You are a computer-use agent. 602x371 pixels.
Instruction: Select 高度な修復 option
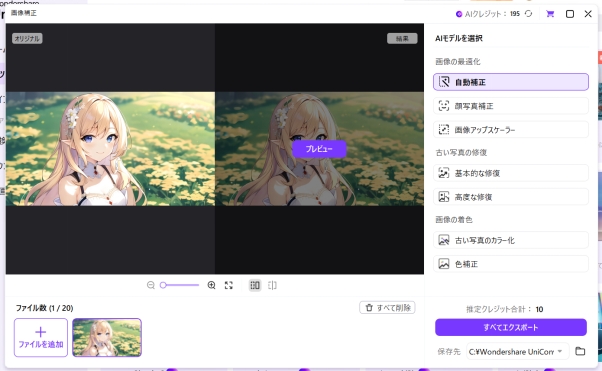click(x=511, y=197)
